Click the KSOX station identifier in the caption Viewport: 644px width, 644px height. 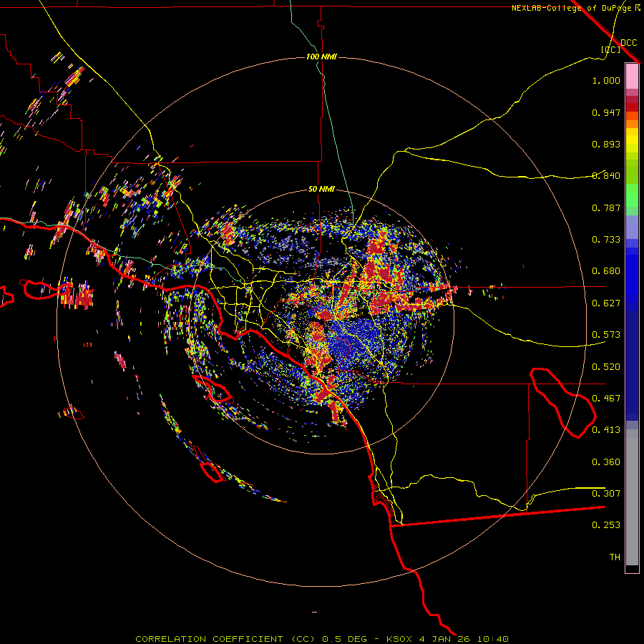(x=399, y=639)
